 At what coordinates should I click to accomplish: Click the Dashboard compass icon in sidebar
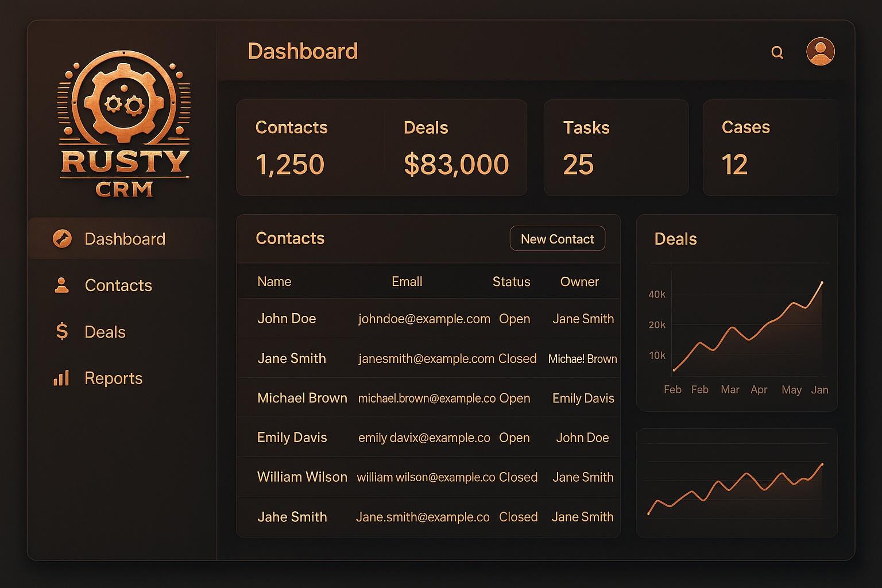pos(62,238)
